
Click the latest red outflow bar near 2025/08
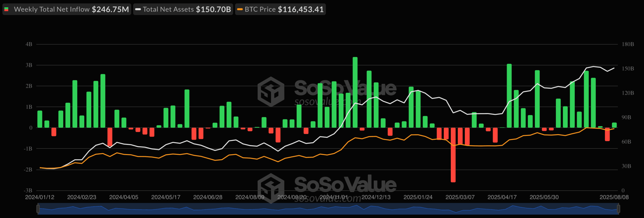[607, 134]
